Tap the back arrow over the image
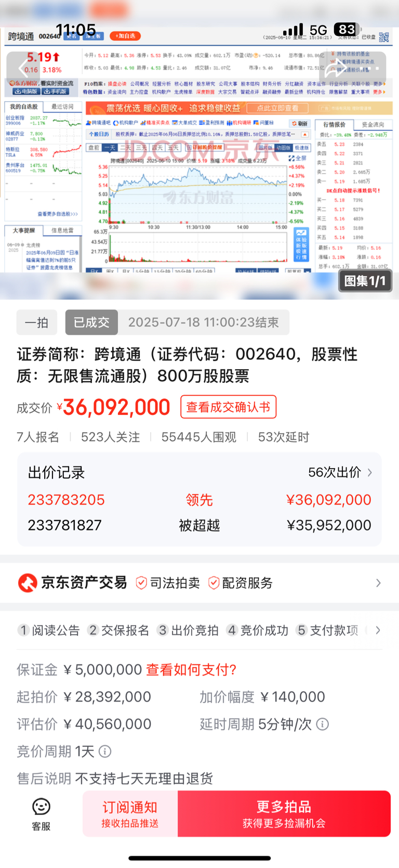 23,68
